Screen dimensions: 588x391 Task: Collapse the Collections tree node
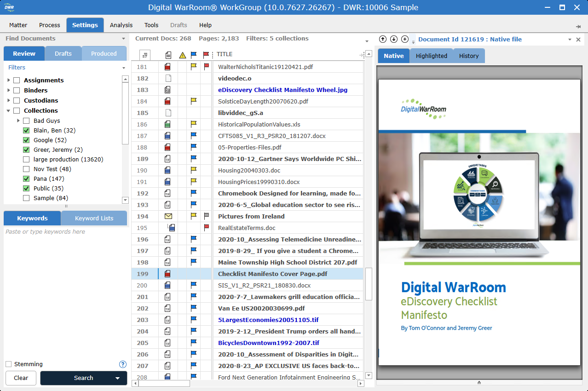(9, 111)
